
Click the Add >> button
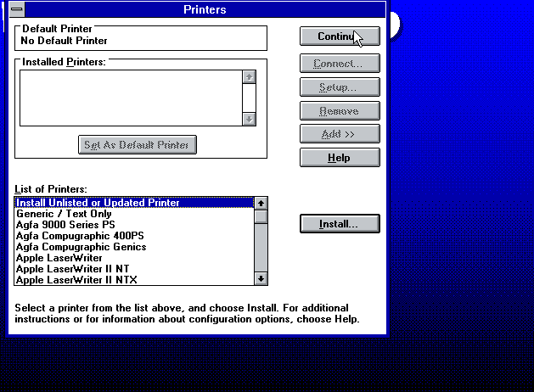[340, 134]
